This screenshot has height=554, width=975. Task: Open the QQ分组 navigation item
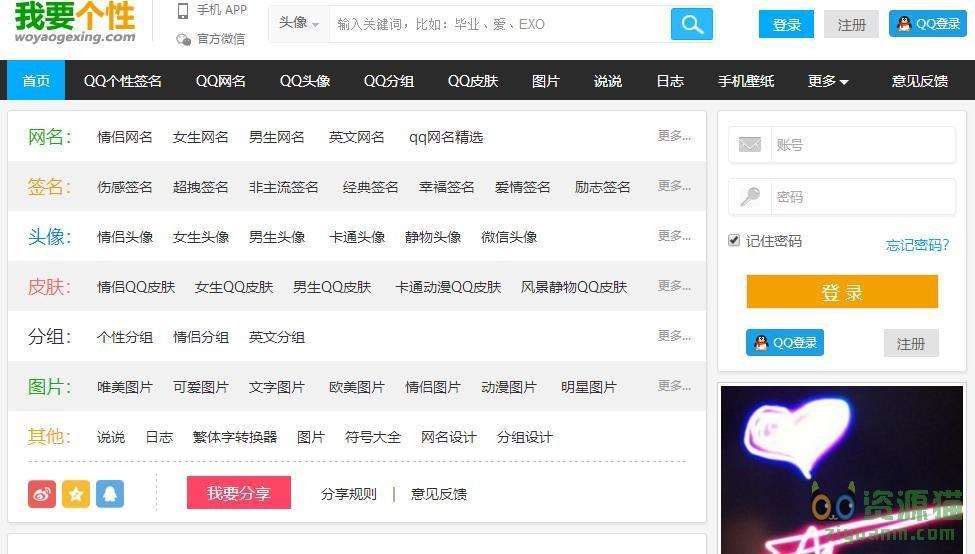coord(389,81)
